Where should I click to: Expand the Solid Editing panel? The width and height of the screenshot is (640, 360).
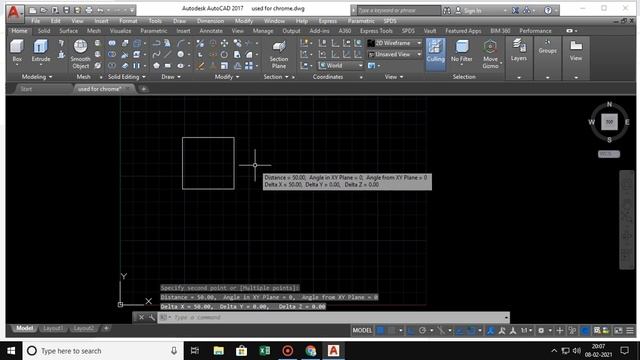click(126, 77)
